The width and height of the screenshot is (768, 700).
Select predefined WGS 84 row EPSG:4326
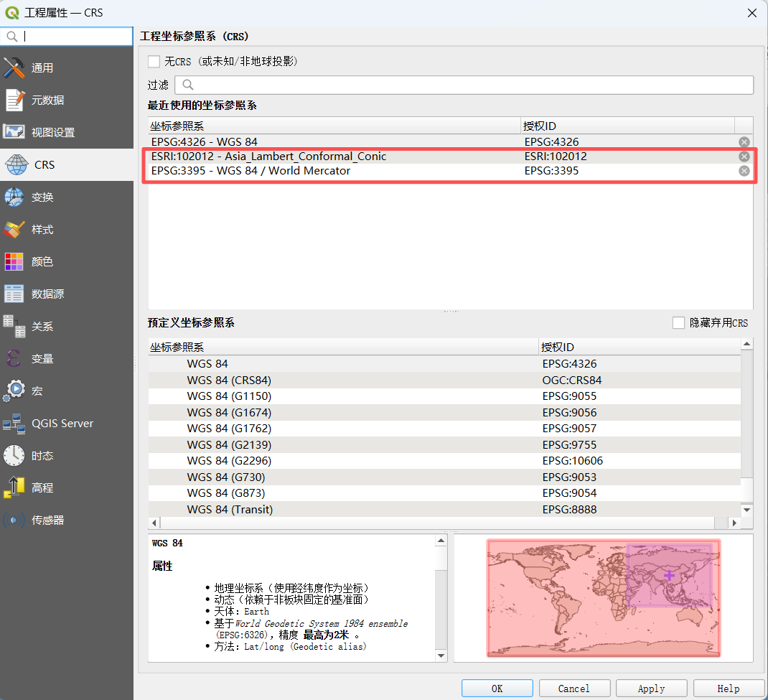[x=444, y=364]
